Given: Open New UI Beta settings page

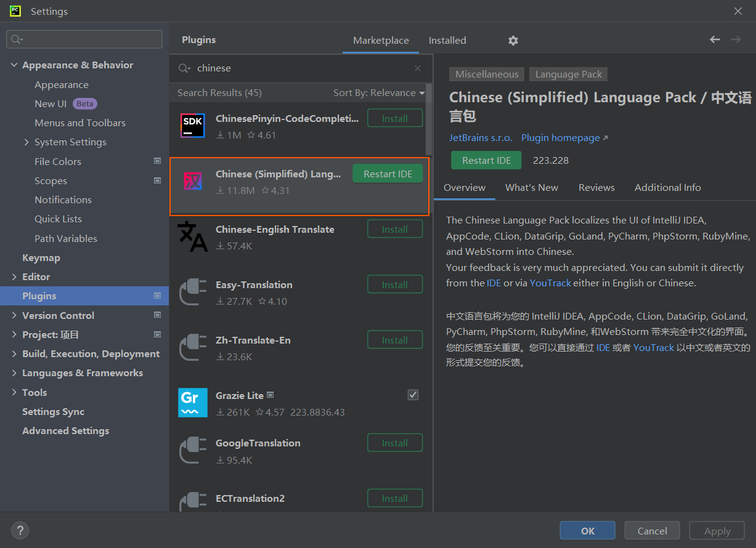Looking at the screenshot, I should [65, 104].
